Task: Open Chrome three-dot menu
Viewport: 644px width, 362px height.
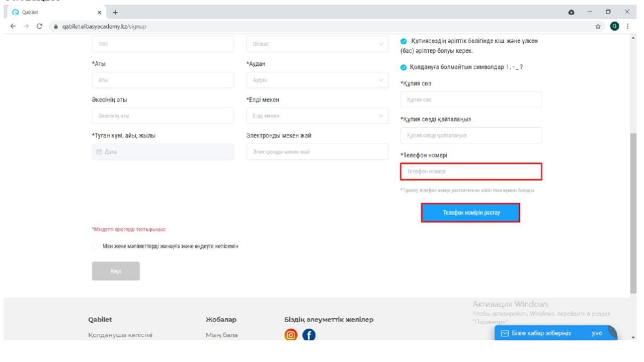Action: point(627,27)
